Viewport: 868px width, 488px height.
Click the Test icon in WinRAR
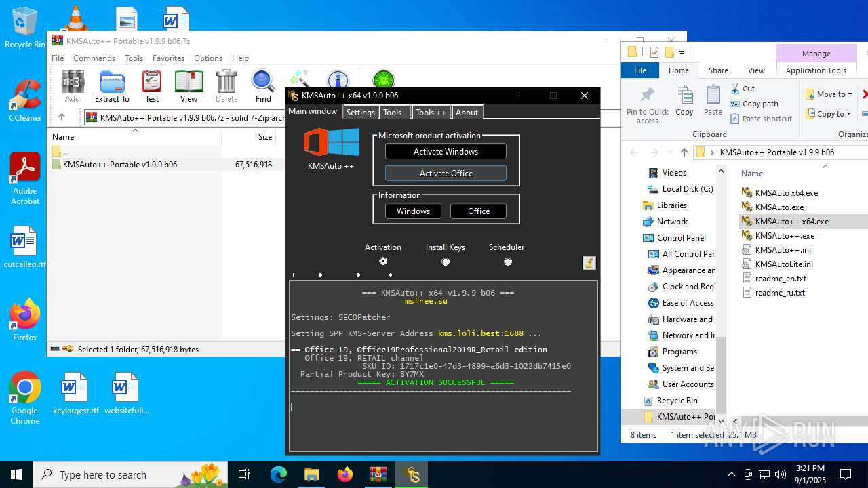[152, 86]
